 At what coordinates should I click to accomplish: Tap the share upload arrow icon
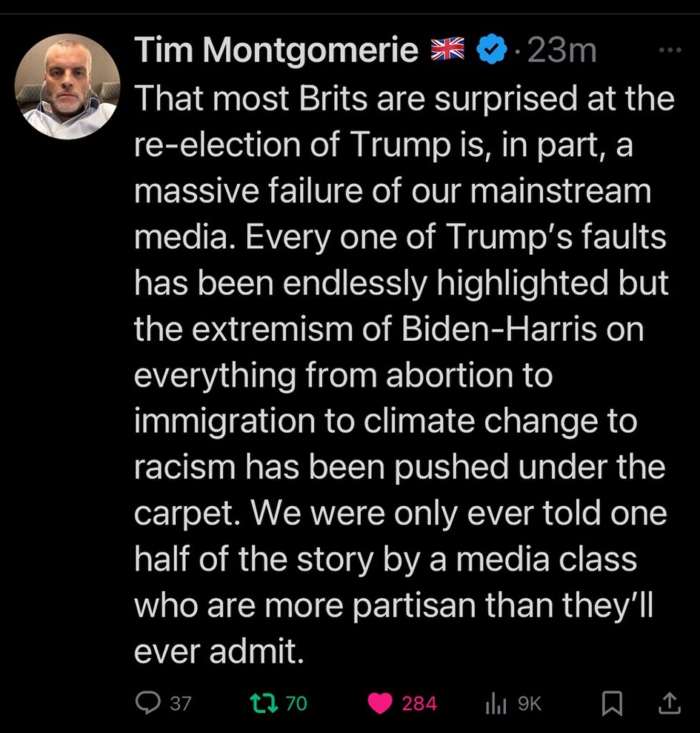[x=669, y=703]
